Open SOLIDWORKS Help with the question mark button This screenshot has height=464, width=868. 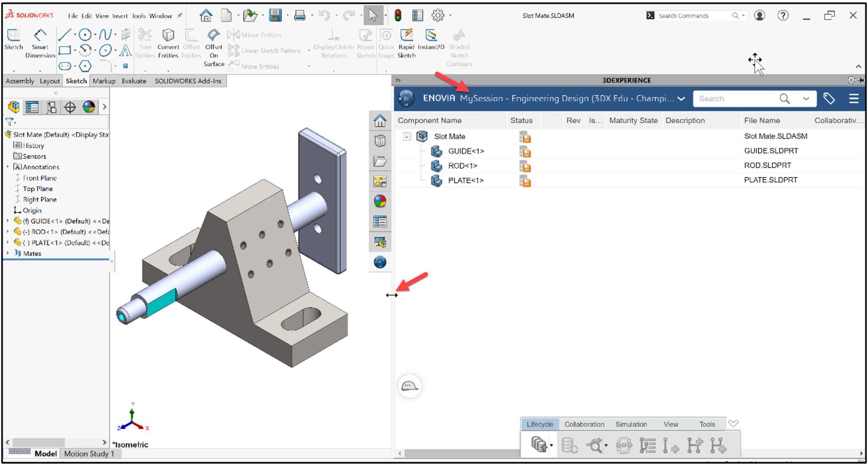pyautogui.click(x=783, y=15)
